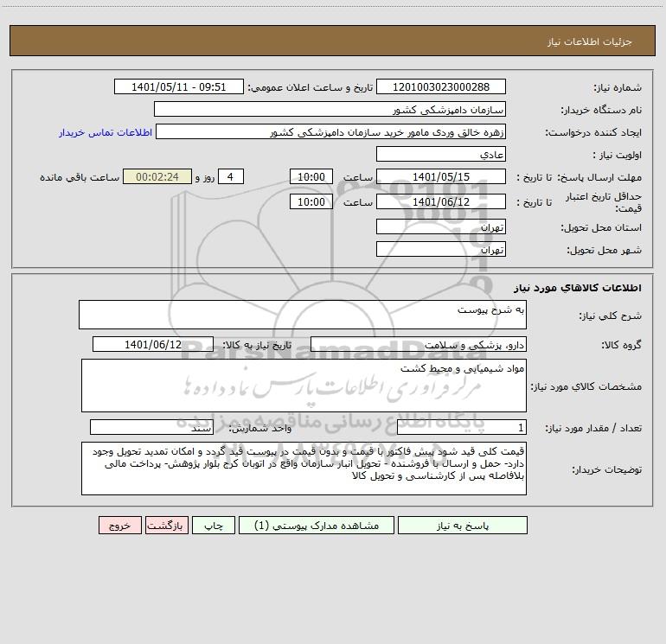The height and width of the screenshot is (644, 666).
Task: Click the delivery province field تهران
Action: pyautogui.click(x=441, y=226)
